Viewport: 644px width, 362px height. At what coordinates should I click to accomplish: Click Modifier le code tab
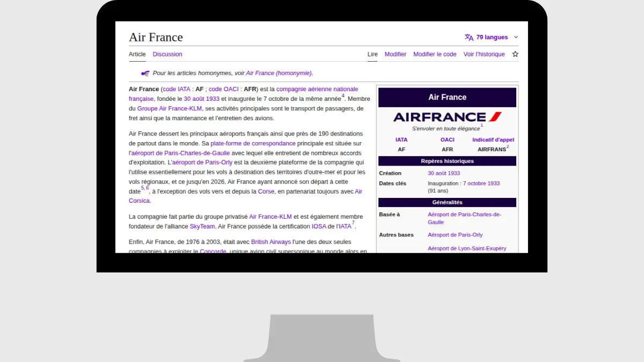(435, 54)
